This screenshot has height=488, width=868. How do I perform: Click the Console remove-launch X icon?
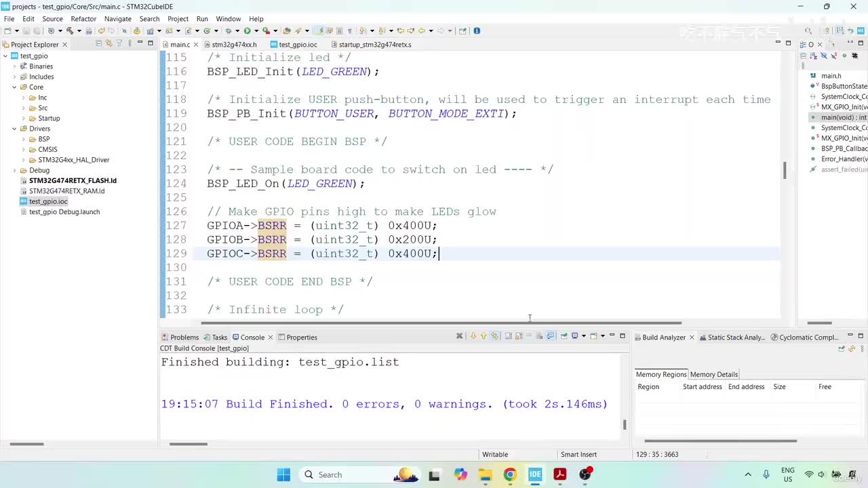(459, 336)
